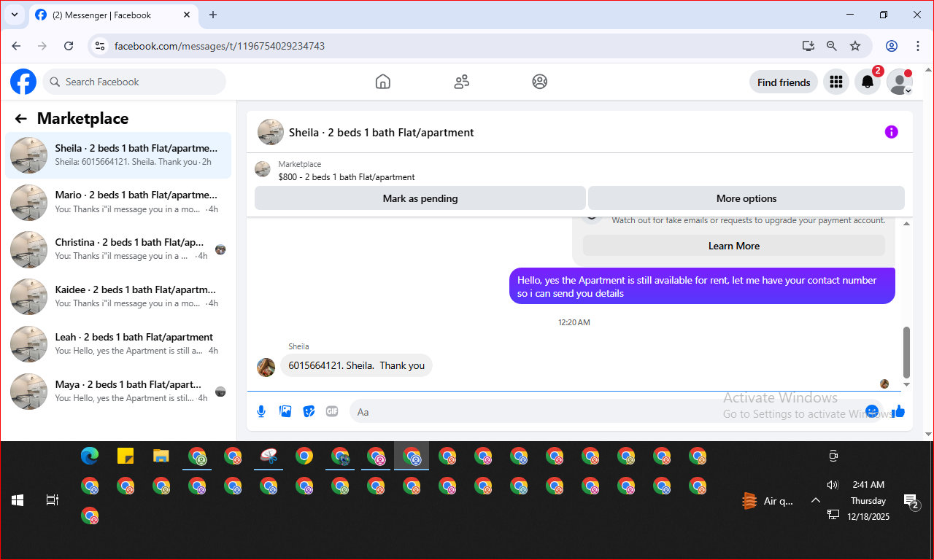Open the Home feed icon

(x=383, y=82)
